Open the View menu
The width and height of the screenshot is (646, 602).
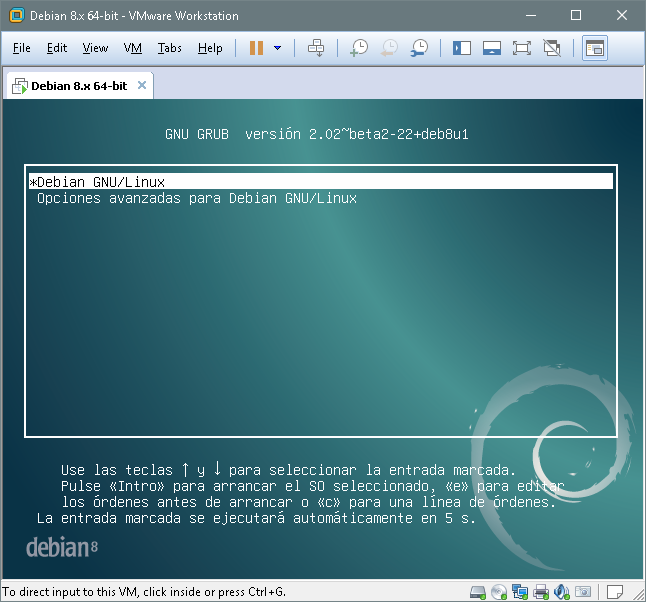(95, 48)
